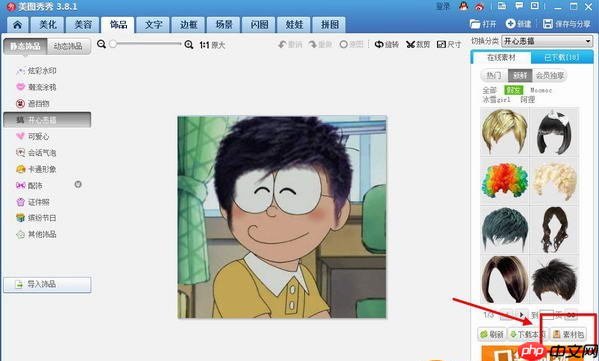Open the 美容 tab

coord(83,25)
